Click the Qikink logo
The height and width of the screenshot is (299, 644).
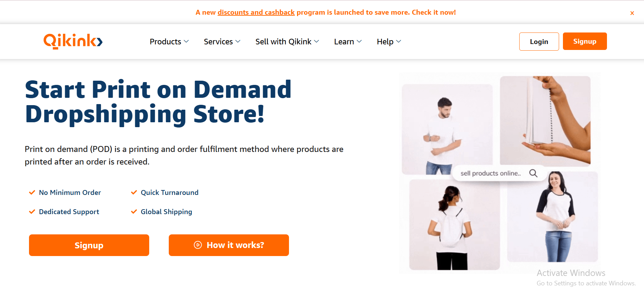tap(73, 41)
